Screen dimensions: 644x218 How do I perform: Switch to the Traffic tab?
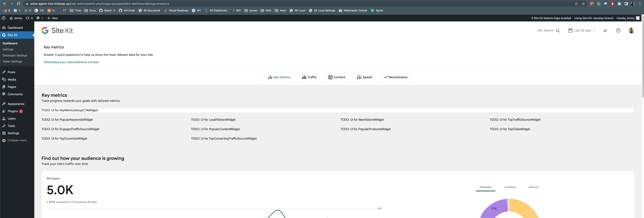pos(309,77)
